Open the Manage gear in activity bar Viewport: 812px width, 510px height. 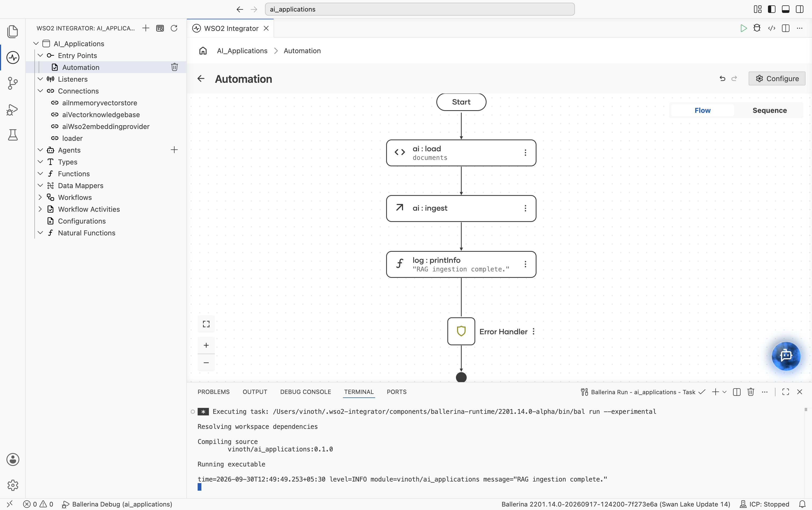pos(13,485)
